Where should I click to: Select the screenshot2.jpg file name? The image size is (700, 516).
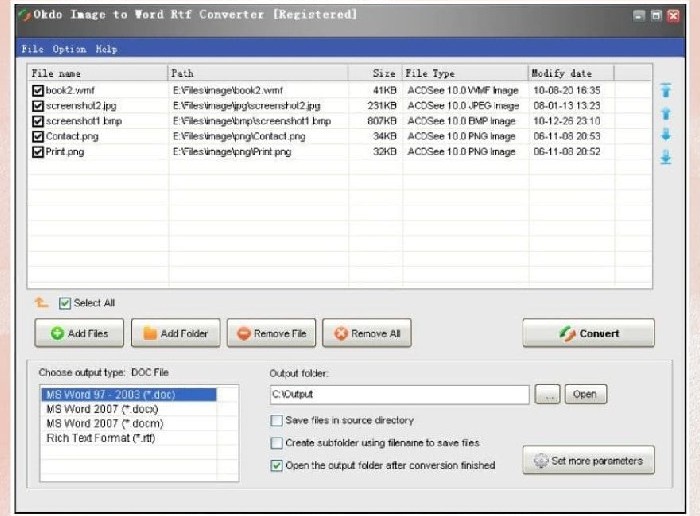[x=81, y=106]
